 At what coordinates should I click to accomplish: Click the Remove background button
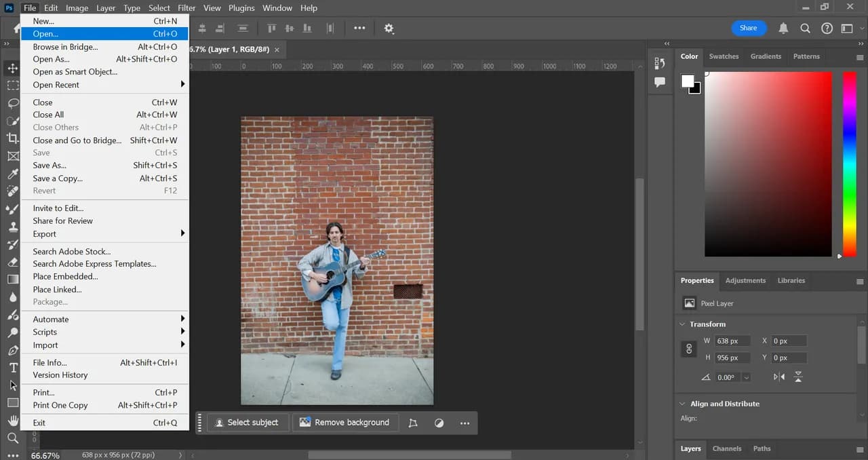[345, 423]
